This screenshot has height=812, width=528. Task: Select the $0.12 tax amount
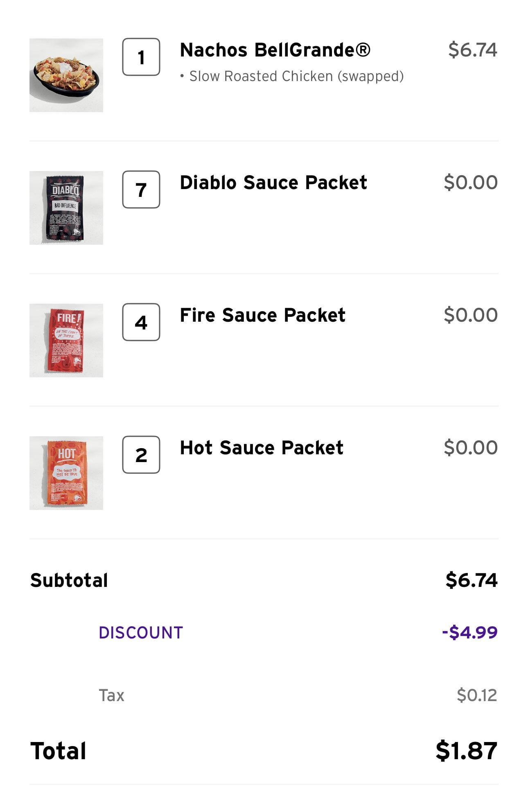pyautogui.click(x=476, y=695)
